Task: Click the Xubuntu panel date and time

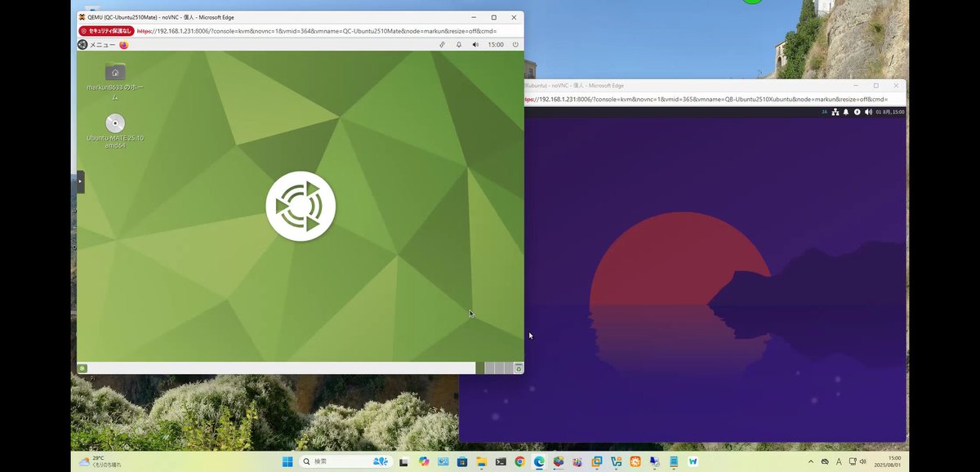Action: click(890, 112)
